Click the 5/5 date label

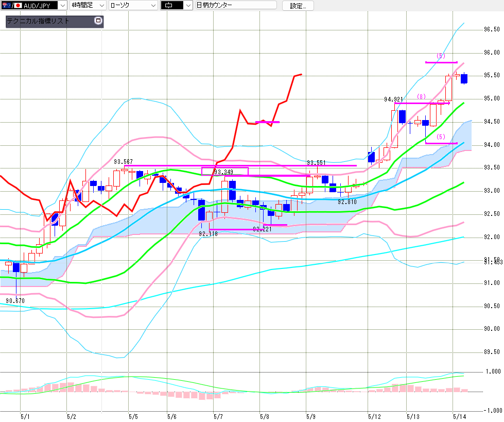(x=133, y=417)
